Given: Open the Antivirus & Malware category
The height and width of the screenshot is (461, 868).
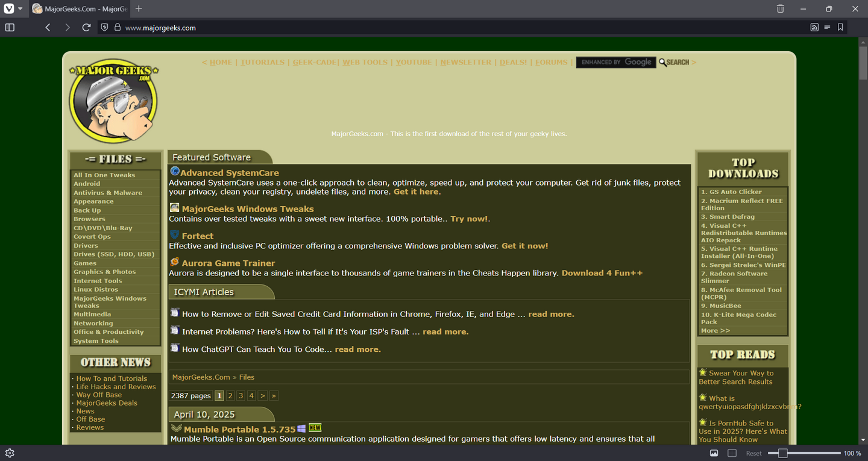Looking at the screenshot, I should click(x=108, y=193).
